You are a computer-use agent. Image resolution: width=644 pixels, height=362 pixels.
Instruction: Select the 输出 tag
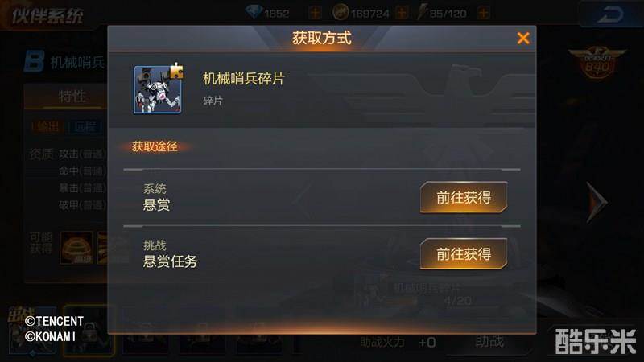pyautogui.click(x=48, y=127)
